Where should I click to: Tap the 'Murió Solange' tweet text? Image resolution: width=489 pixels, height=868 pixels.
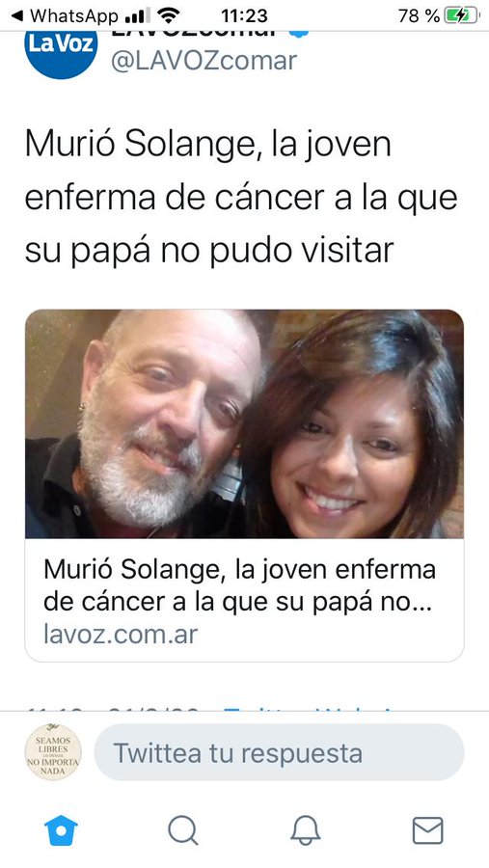pyautogui.click(x=241, y=197)
